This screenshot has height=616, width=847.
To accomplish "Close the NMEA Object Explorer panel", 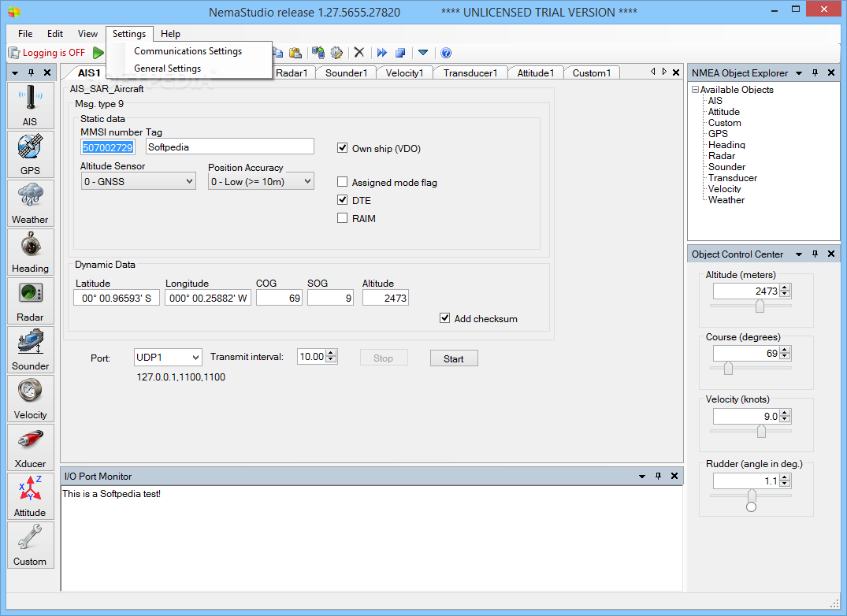I will click(831, 72).
